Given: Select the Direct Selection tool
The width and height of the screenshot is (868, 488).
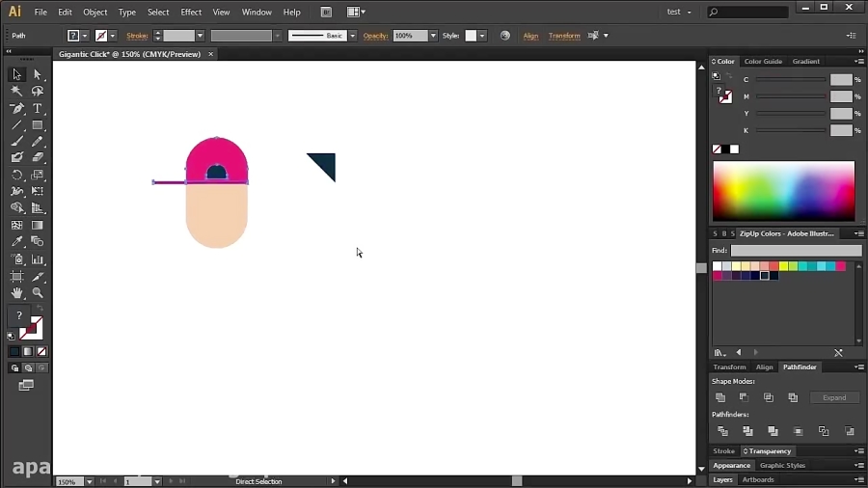Looking at the screenshot, I should (x=37, y=74).
